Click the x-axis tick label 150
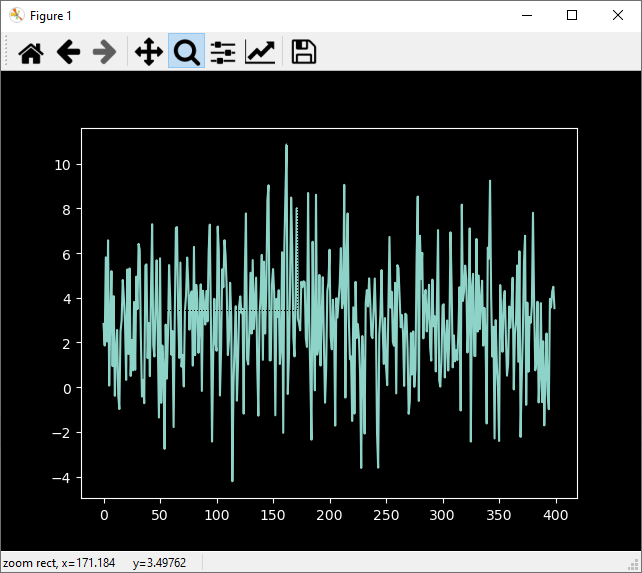 point(273,515)
